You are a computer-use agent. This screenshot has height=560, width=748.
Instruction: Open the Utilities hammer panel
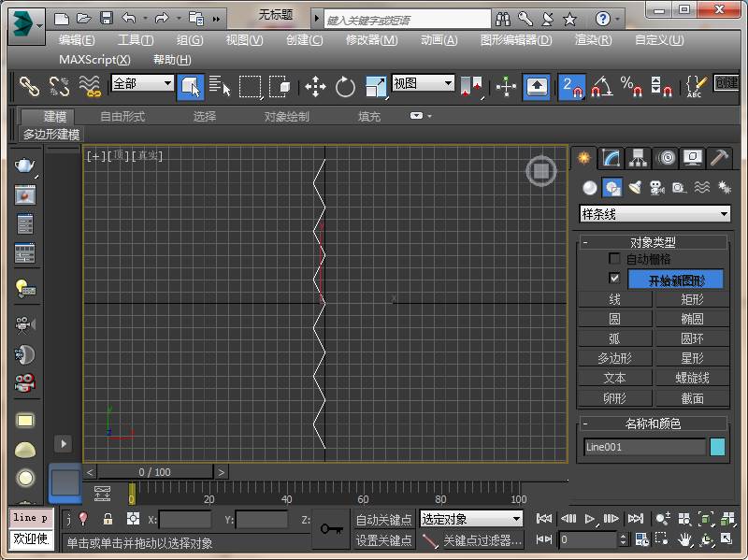(719, 158)
